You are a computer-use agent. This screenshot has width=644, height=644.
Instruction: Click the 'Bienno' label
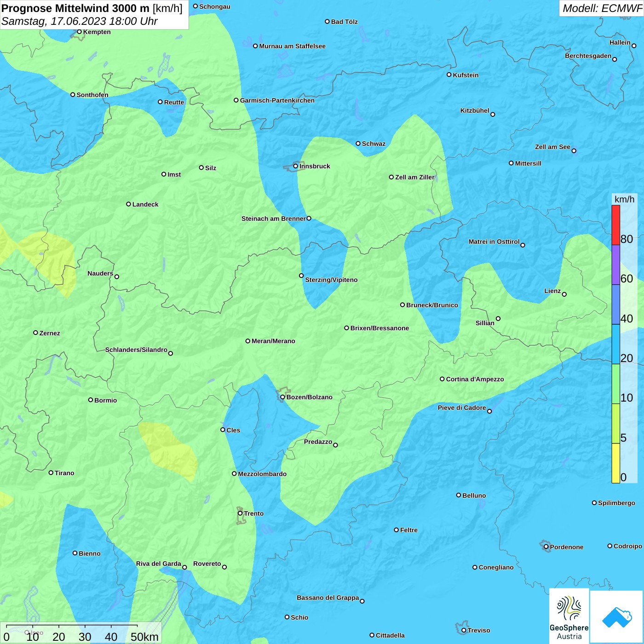point(89,553)
